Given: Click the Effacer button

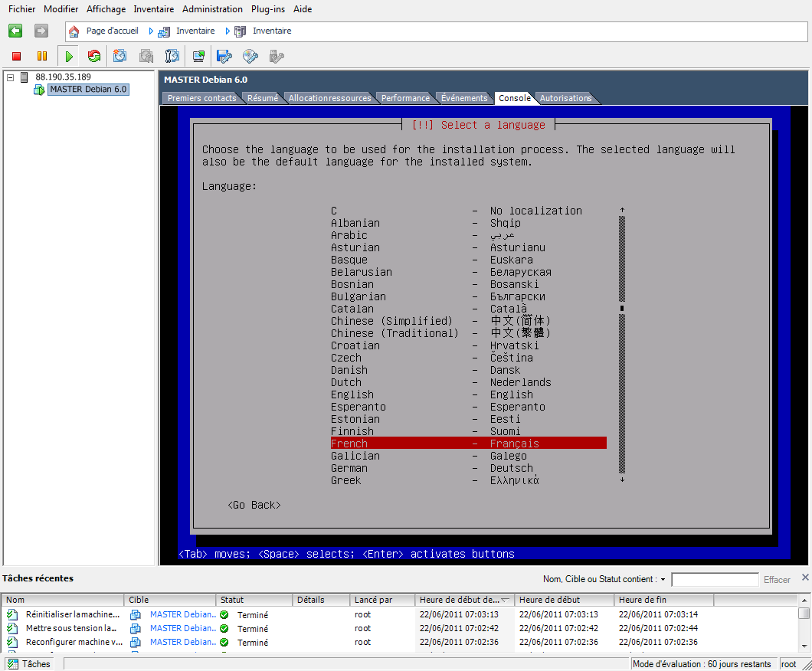Looking at the screenshot, I should coord(777,580).
